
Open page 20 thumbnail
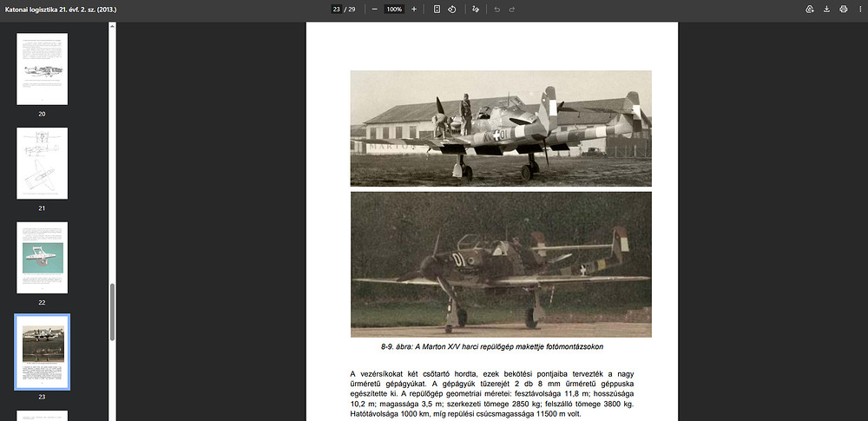(42, 69)
